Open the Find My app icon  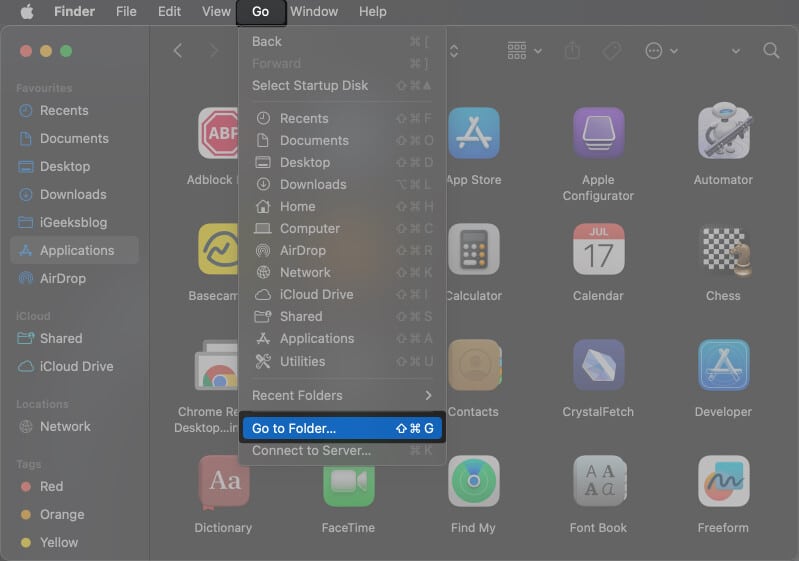(x=474, y=481)
